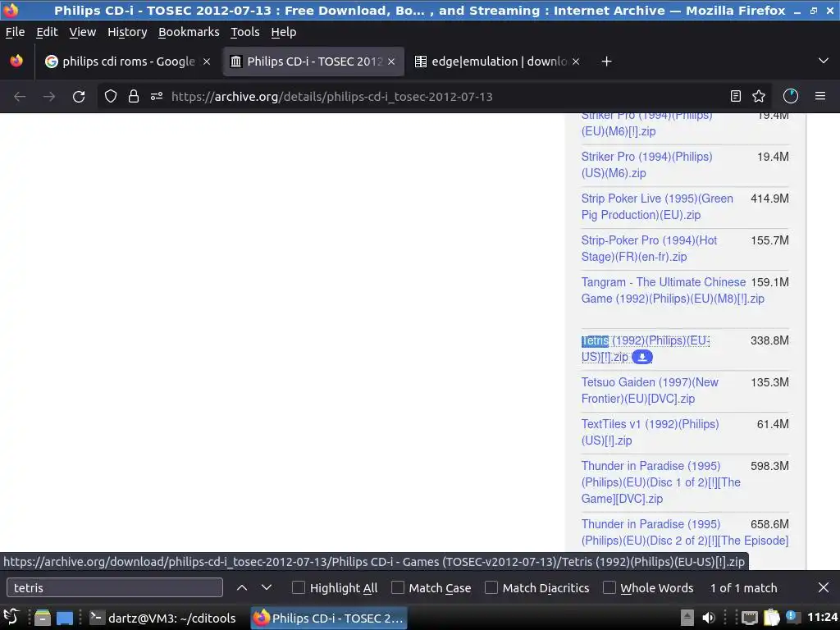Toggle Reader View icon
The height and width of the screenshot is (630, 840).
click(736, 96)
